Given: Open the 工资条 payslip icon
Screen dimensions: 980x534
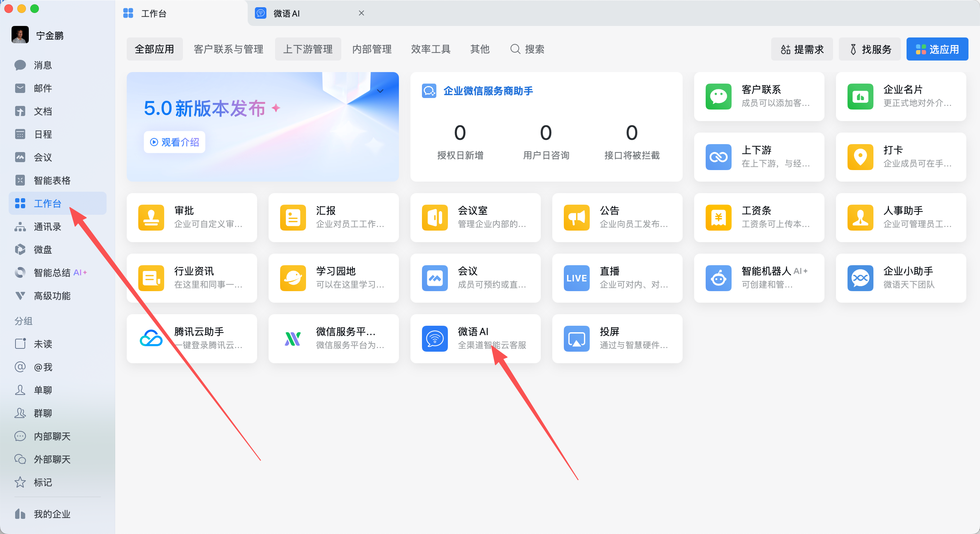Looking at the screenshot, I should [719, 217].
